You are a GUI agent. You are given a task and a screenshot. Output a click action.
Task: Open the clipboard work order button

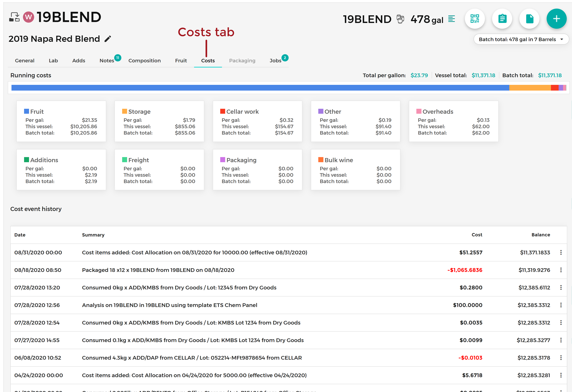pos(502,19)
